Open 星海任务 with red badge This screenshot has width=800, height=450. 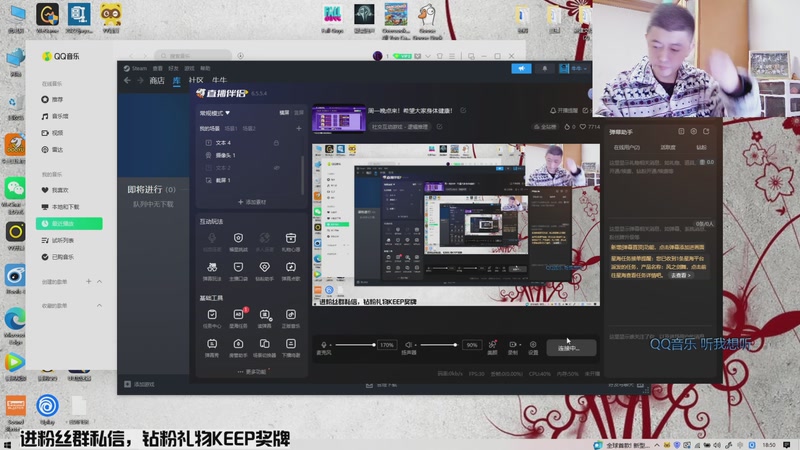(x=238, y=318)
